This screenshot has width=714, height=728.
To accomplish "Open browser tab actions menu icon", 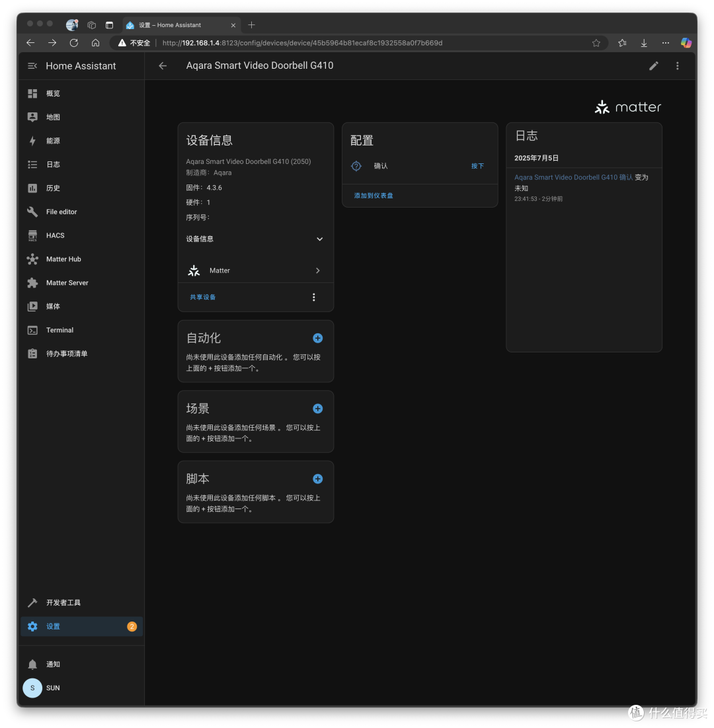I will click(110, 25).
